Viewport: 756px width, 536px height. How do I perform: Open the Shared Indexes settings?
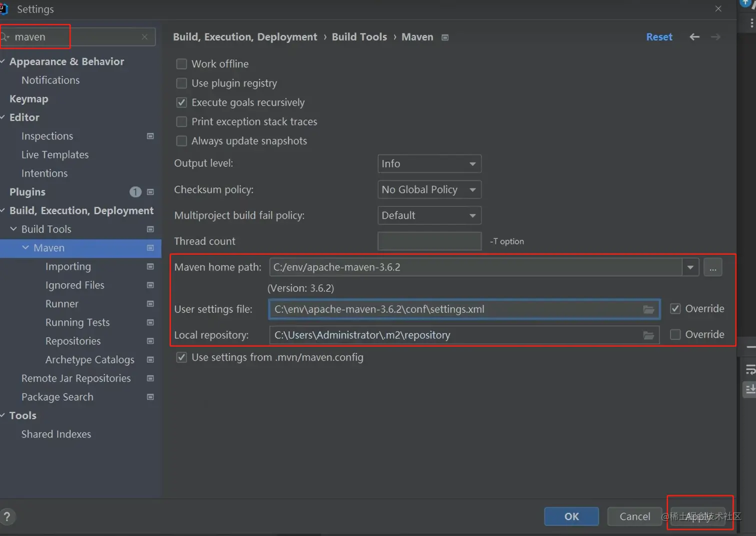point(56,435)
